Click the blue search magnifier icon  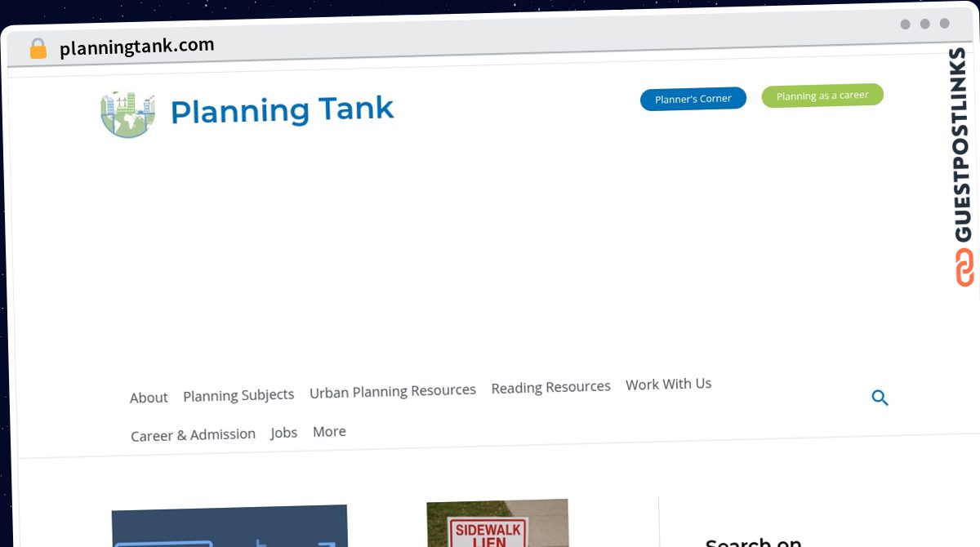880,398
